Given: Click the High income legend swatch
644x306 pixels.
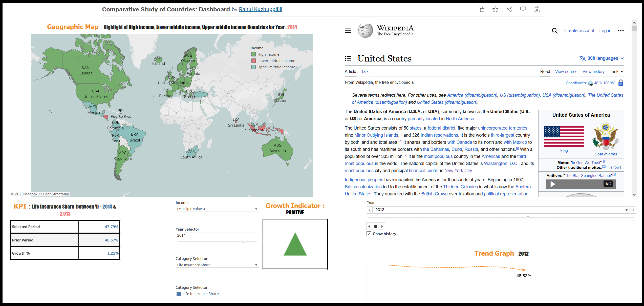Looking at the screenshot, I should [x=253, y=54].
